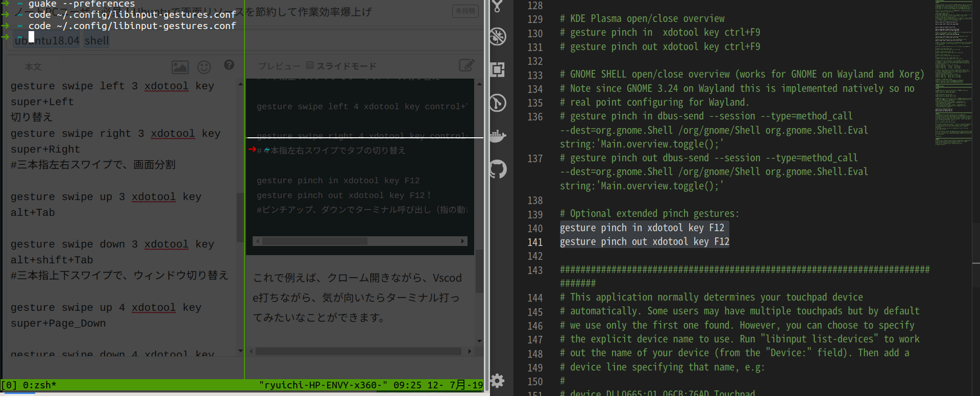Image resolution: width=980 pixels, height=396 pixels.
Task: Click '# KDE Plasma open/close overview' line
Action: point(642,19)
